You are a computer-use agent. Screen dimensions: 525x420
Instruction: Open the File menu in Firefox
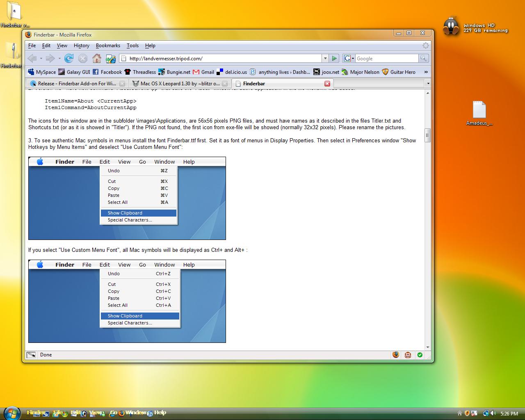pos(32,46)
